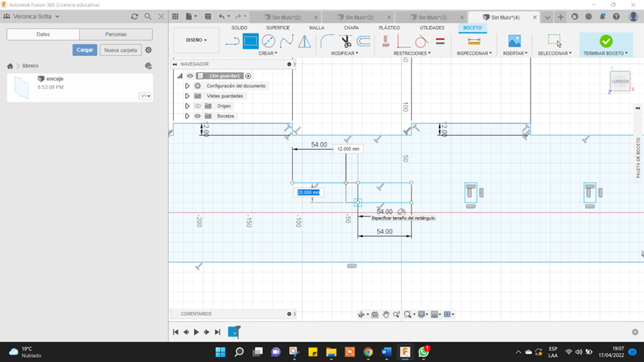Close the data panel
644x362 pixels.
coord(161,17)
